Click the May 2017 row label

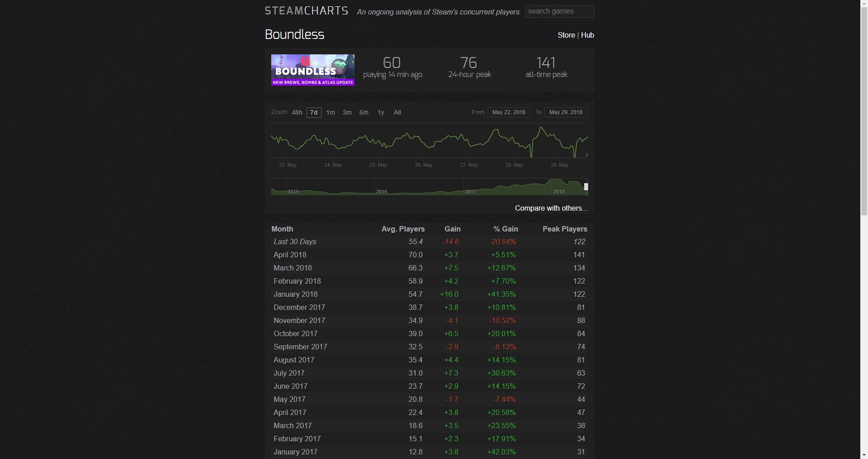[289, 399]
